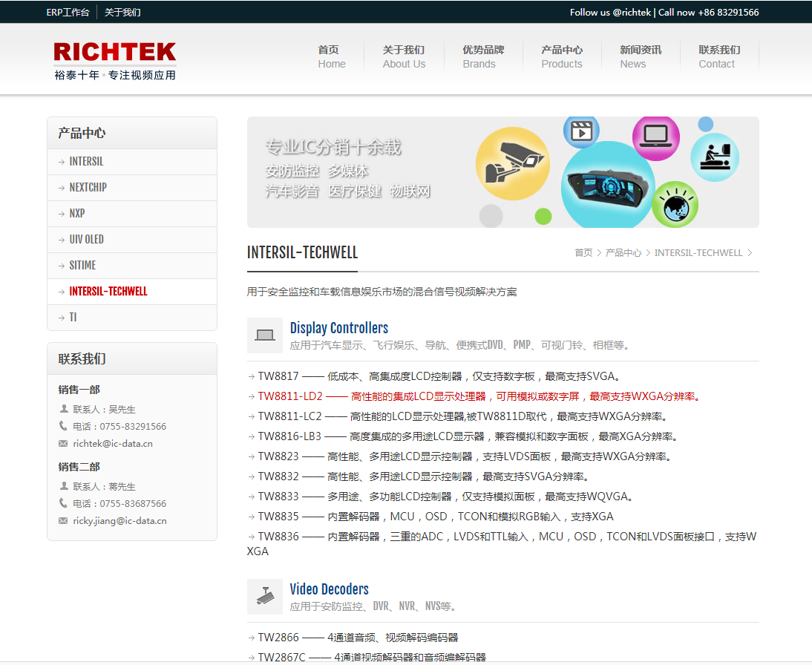The image size is (812, 665).
Task: Click the RICHTEK logo
Action: (x=115, y=61)
